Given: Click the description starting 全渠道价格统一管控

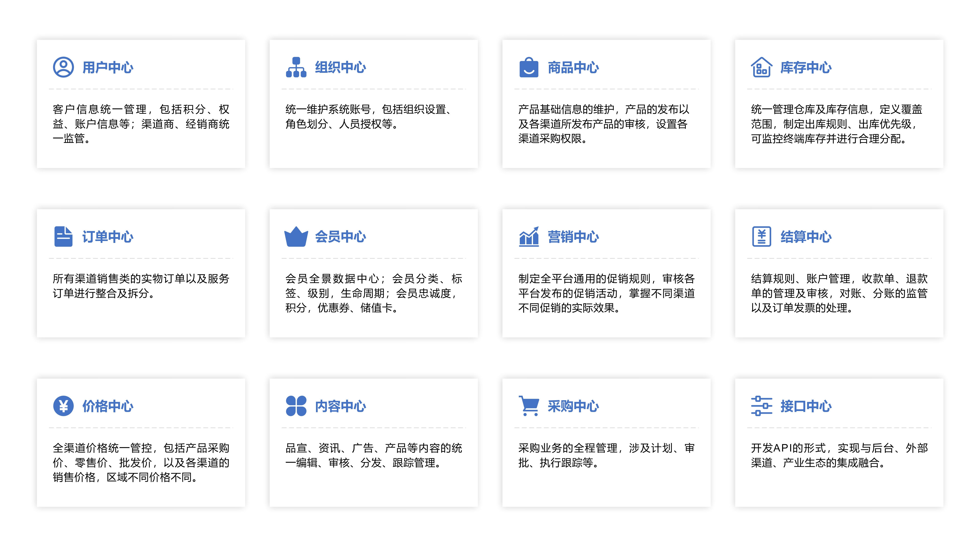Looking at the screenshot, I should click(x=141, y=463).
